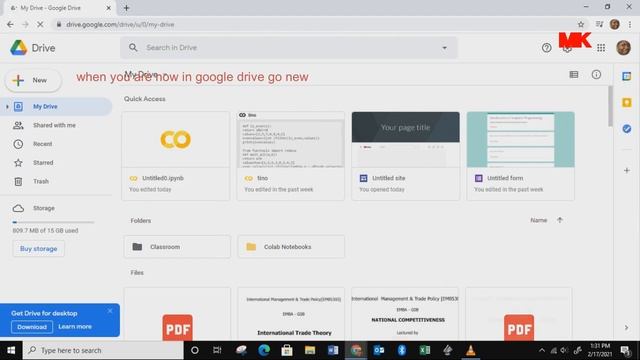Click the Name sort label
This screenshot has width=640, height=360.
pos(538,220)
